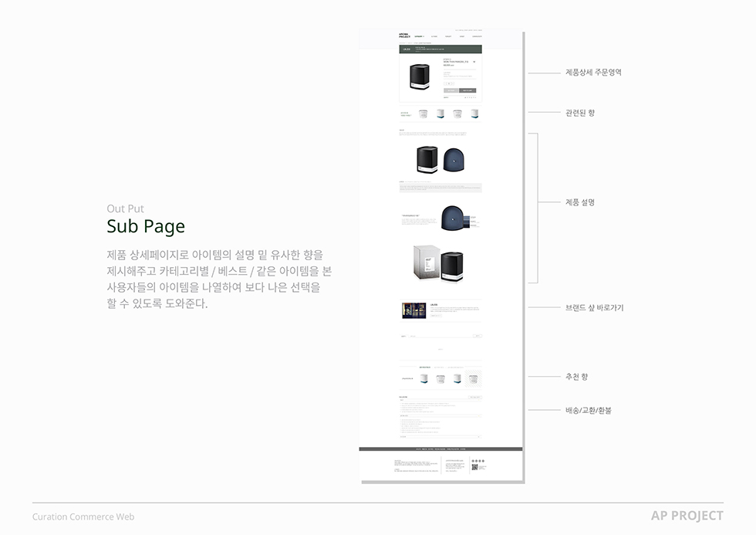Click the quantity stepper in order area
This screenshot has width=756, height=535.
(x=449, y=83)
